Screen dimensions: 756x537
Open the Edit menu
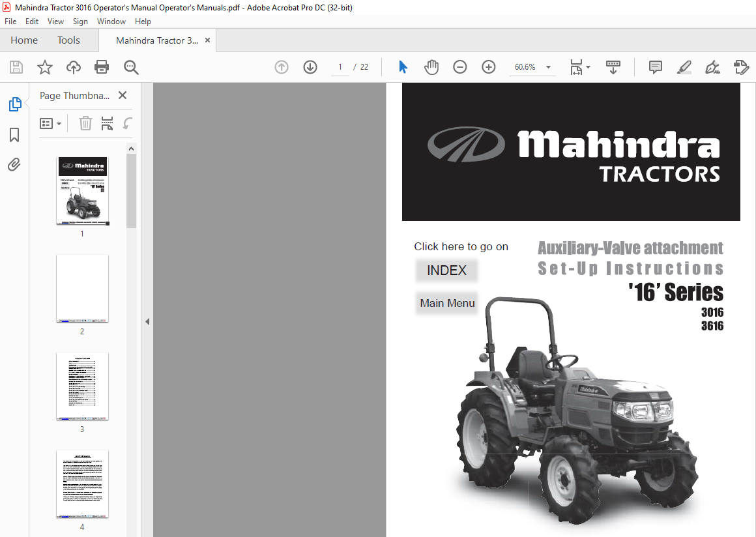pyautogui.click(x=32, y=22)
